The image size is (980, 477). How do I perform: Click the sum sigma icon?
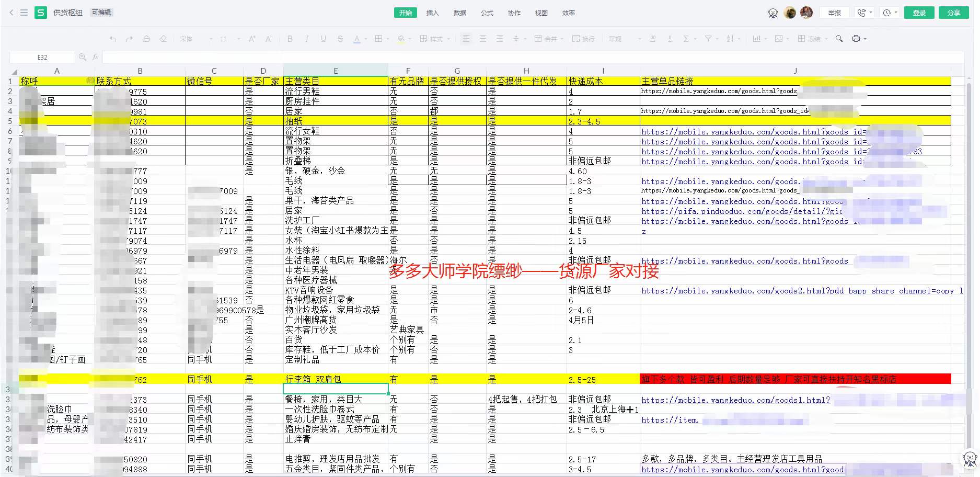pyautogui.click(x=686, y=39)
